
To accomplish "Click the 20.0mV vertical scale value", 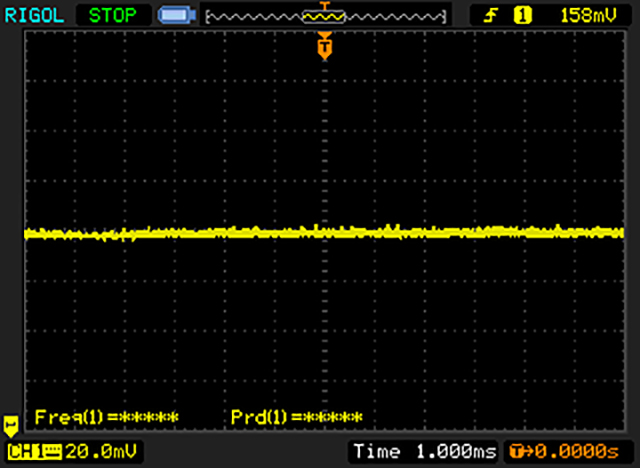I will point(101,452).
